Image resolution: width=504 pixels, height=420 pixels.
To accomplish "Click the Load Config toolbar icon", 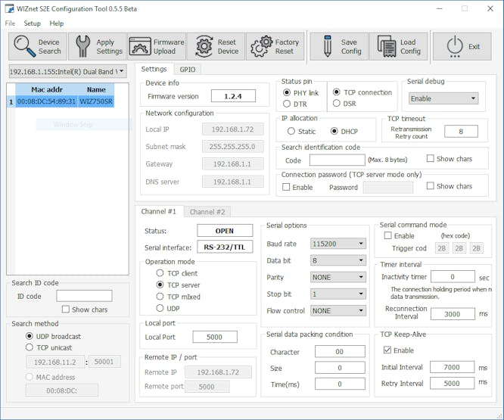I will (x=385, y=47).
